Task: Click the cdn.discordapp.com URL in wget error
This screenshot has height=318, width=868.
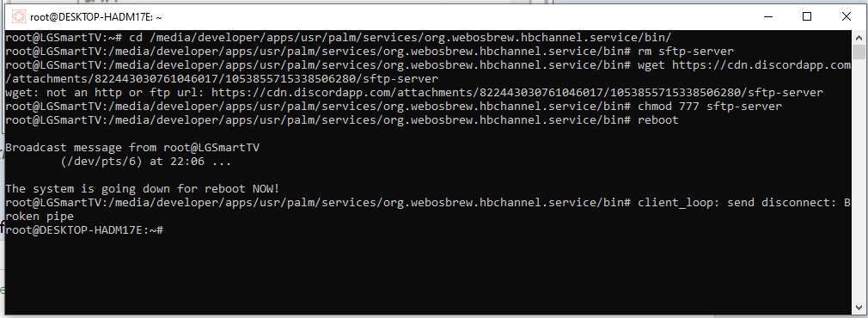Action: pos(517,93)
